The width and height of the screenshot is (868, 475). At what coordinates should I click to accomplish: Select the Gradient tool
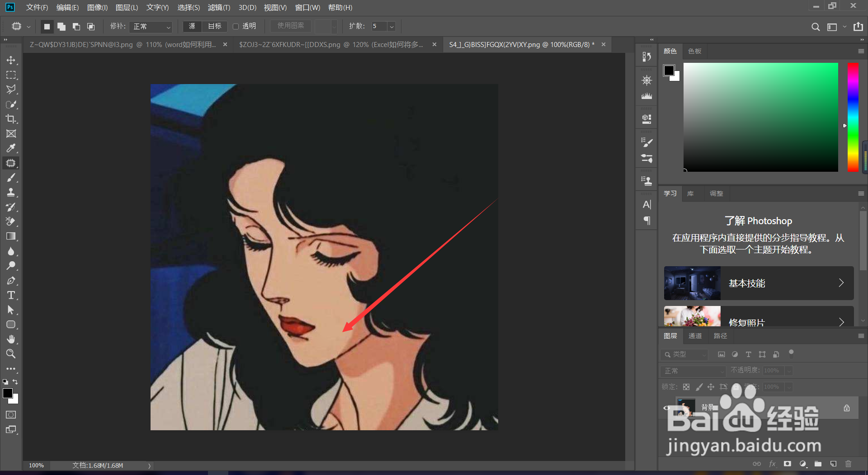[x=11, y=236]
